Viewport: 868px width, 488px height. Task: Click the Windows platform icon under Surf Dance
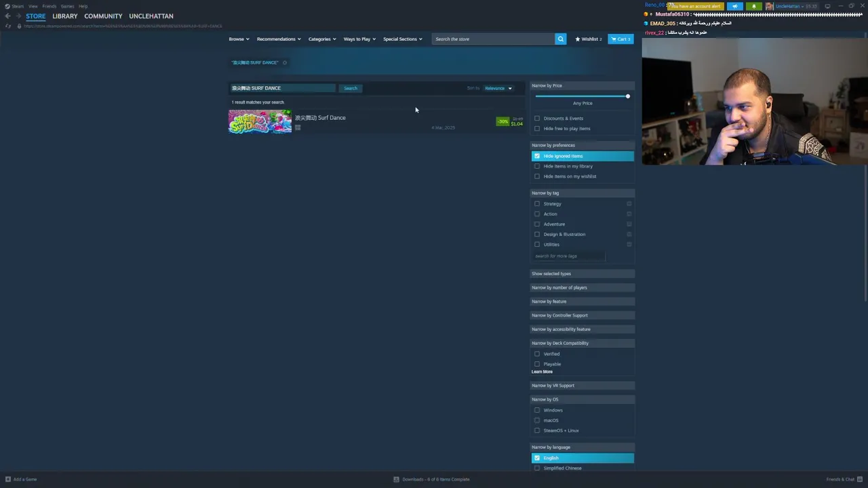coord(297,127)
